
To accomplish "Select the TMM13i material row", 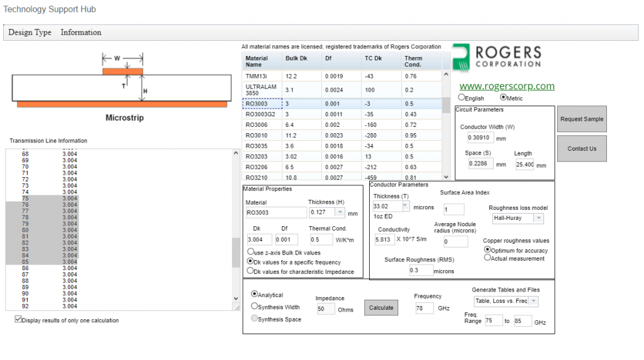I will click(x=342, y=76).
